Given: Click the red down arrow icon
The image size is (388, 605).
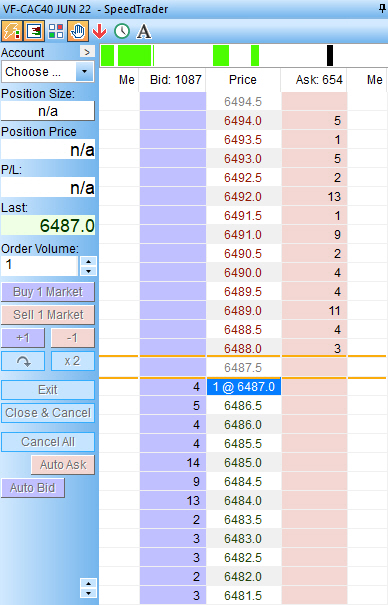Looking at the screenshot, I should click(x=100, y=31).
